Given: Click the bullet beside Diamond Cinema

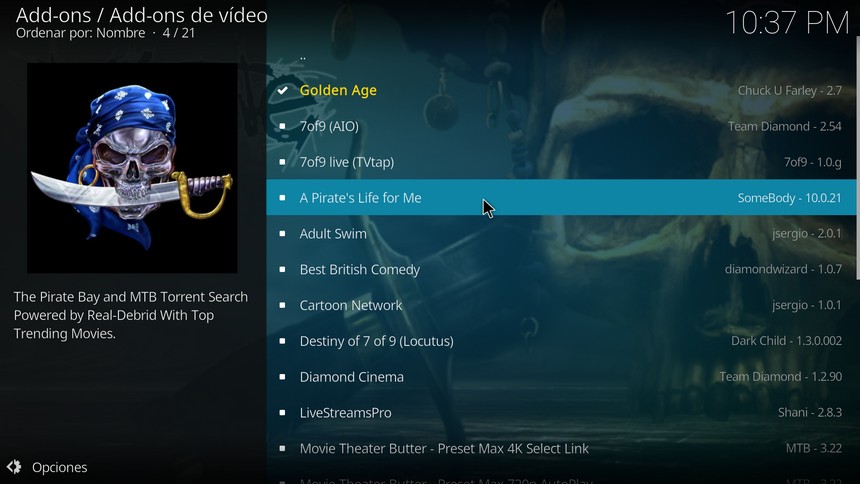Looking at the screenshot, I should 282,376.
